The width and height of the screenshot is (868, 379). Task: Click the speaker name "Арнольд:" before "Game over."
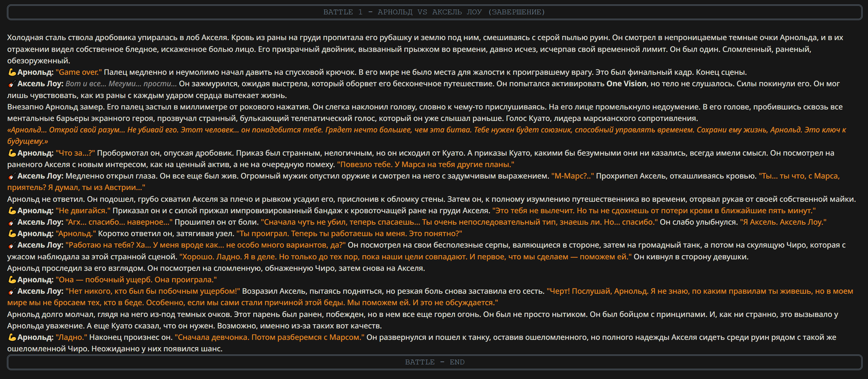pyautogui.click(x=35, y=72)
